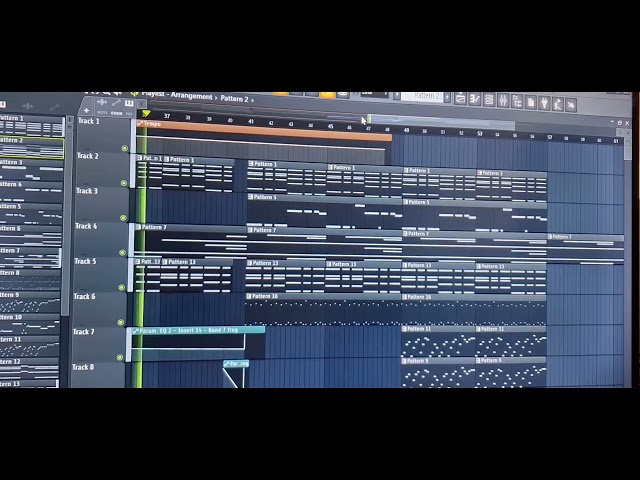
Task: Click bar 49 on the timeline ruler
Action: coord(406,130)
